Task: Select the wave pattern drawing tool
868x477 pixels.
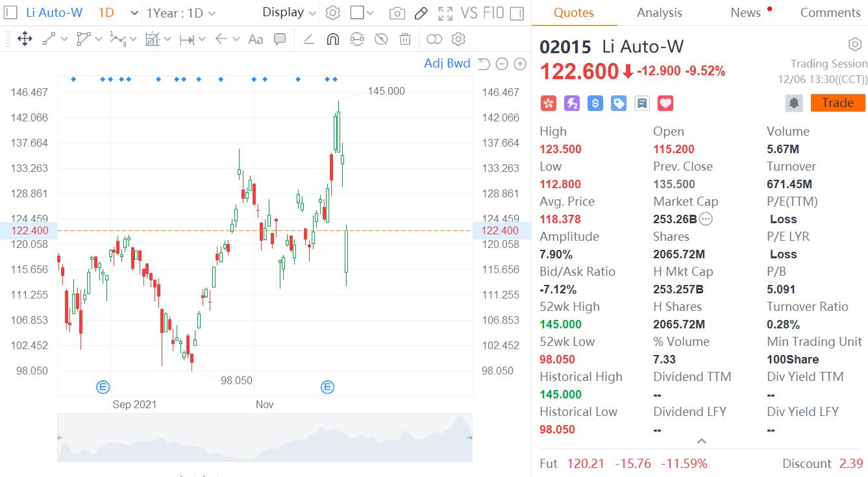Action: click(x=118, y=40)
